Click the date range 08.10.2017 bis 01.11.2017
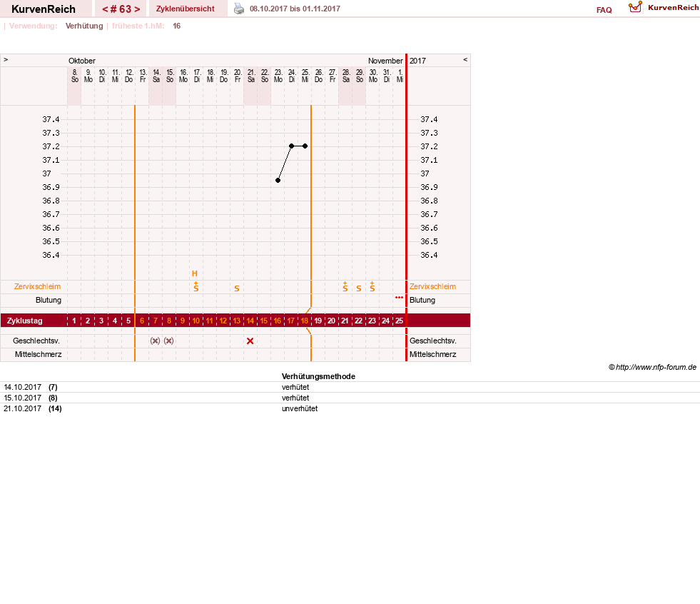Screen dimensions: 700x604 [x=295, y=9]
